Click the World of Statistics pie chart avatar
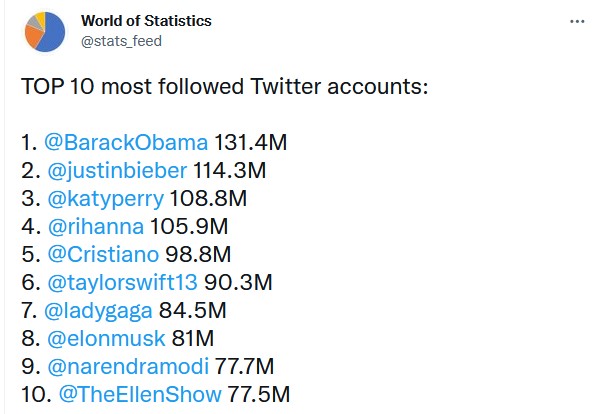 (45, 32)
